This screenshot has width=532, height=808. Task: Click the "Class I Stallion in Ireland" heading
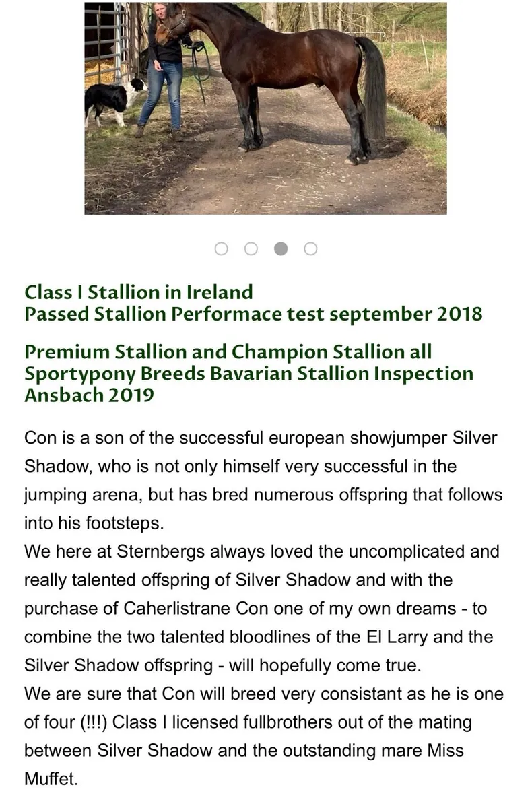point(139,292)
